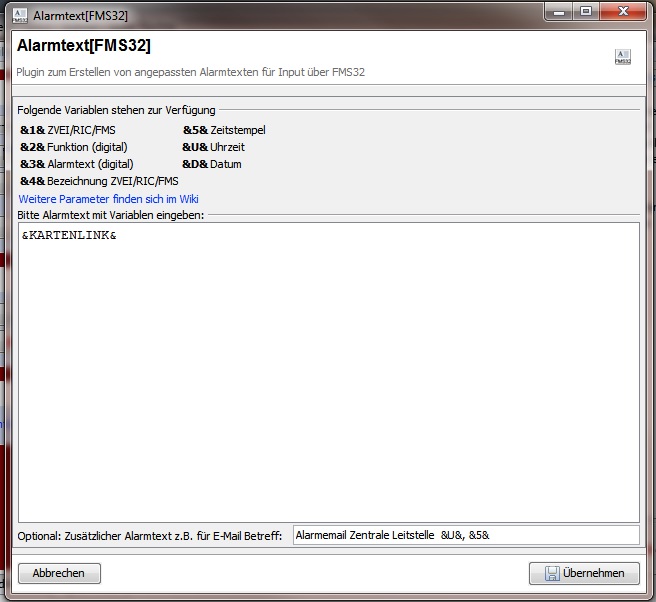Click the &4& Bezeichnung ZVEI/RIC/FMS variable label
The image size is (656, 602).
(x=99, y=181)
